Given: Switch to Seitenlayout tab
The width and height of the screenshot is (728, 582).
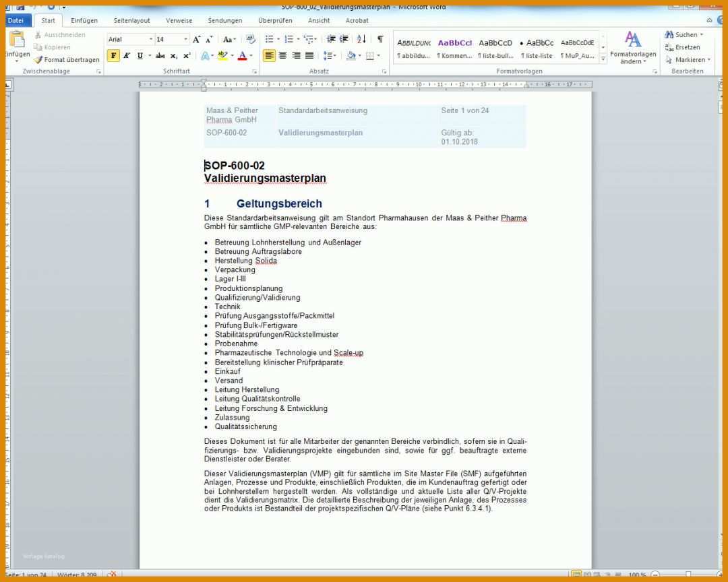Looking at the screenshot, I should click(132, 20).
